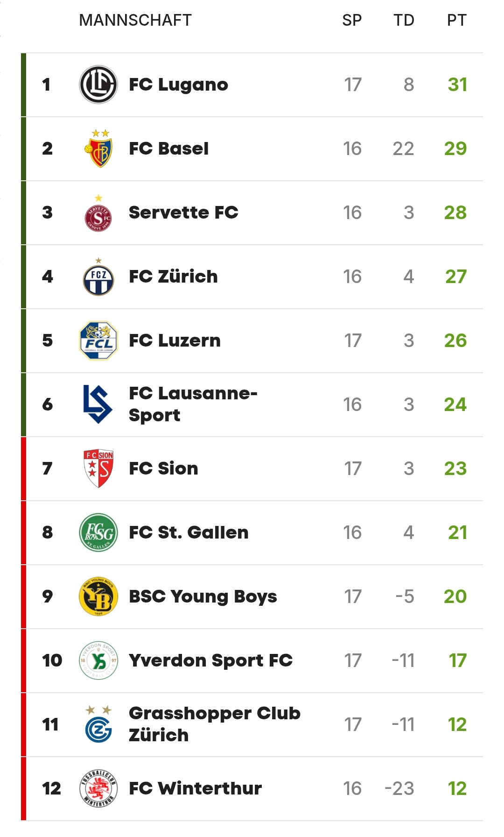Select the FC Sion shield icon
Viewport: 504px width, 837px height.
[98, 468]
